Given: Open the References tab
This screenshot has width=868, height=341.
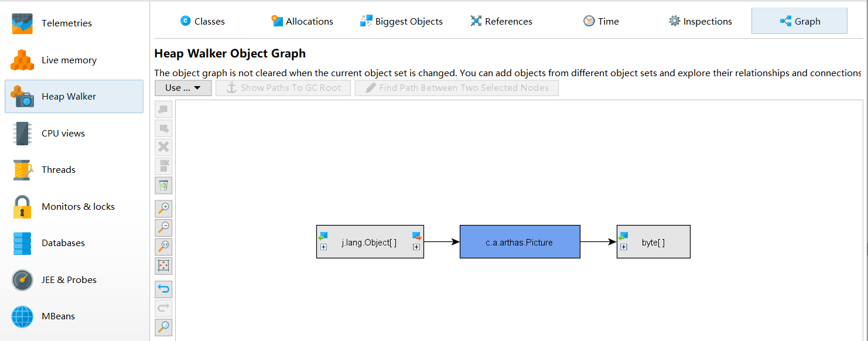Looking at the screenshot, I should [501, 22].
